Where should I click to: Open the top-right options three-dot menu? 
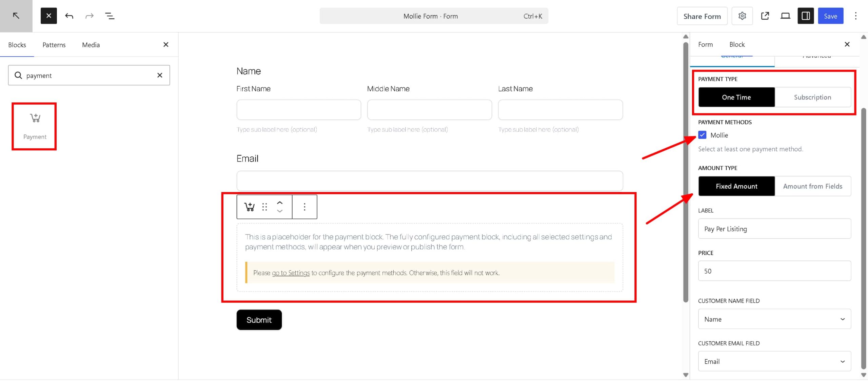(855, 16)
